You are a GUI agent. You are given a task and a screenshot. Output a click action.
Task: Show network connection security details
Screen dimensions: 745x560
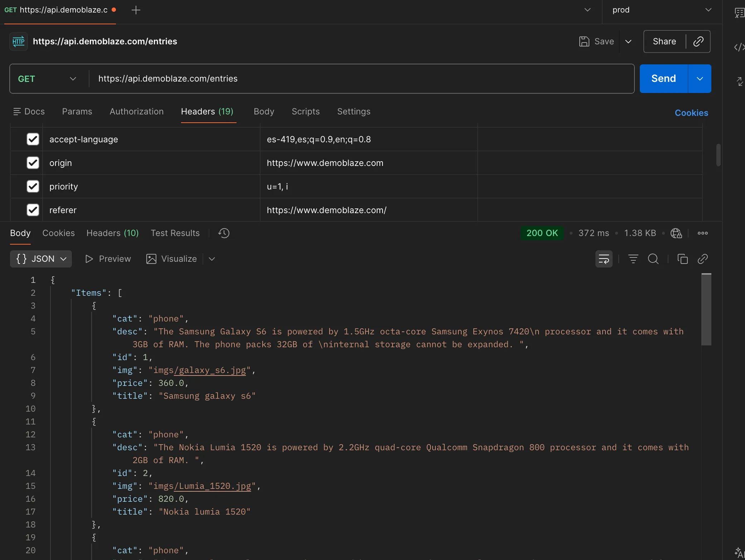pyautogui.click(x=676, y=233)
